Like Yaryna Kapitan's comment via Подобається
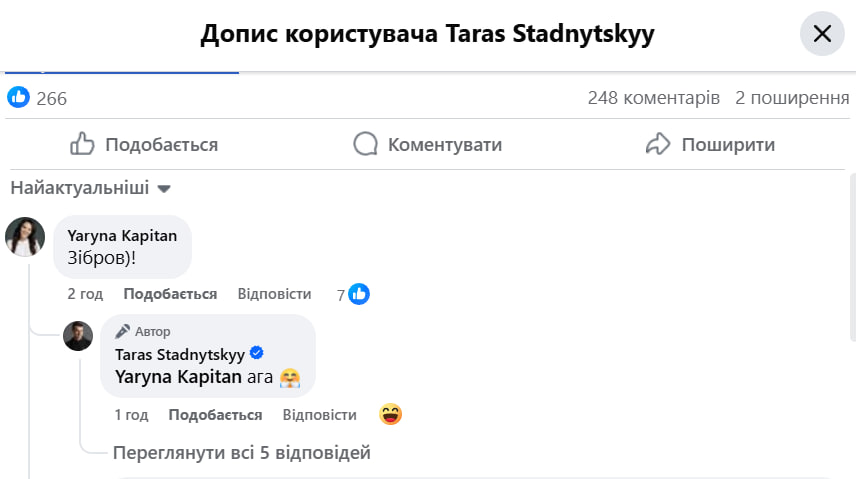 pyautogui.click(x=170, y=294)
